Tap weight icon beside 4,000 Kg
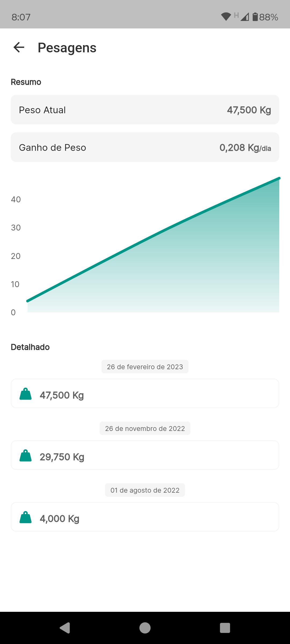Viewport: 290px width, 644px height. (26, 517)
